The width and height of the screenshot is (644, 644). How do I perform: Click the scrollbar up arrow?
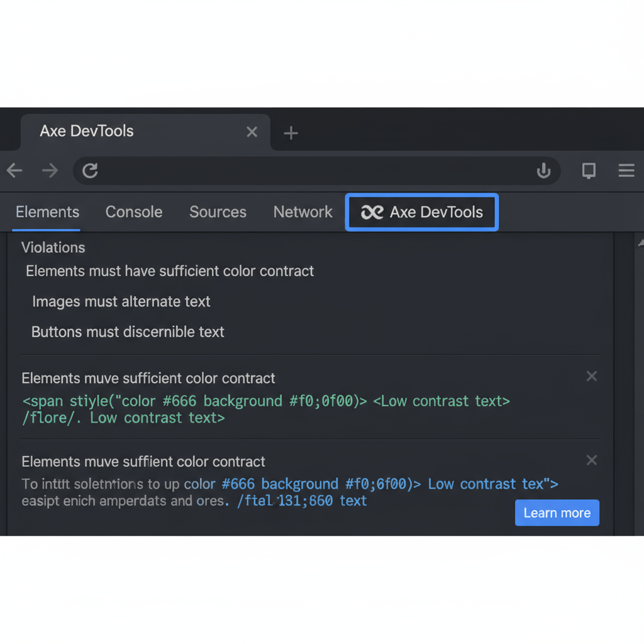640,243
